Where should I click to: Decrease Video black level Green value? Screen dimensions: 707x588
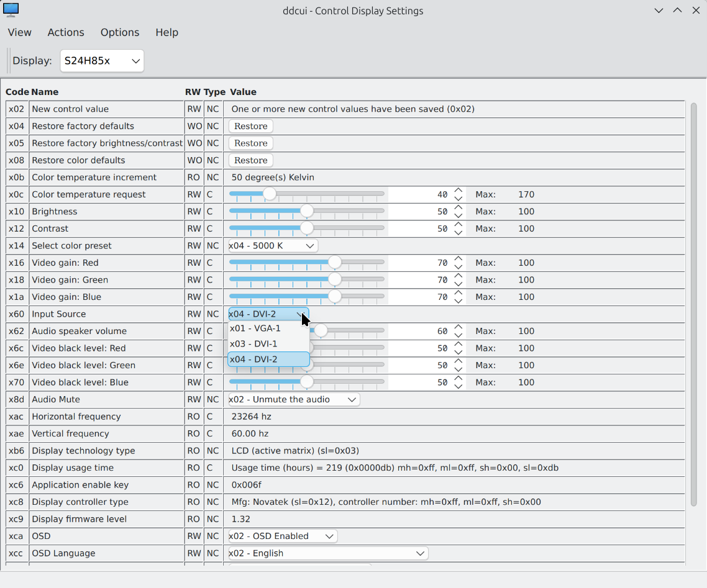(x=458, y=369)
